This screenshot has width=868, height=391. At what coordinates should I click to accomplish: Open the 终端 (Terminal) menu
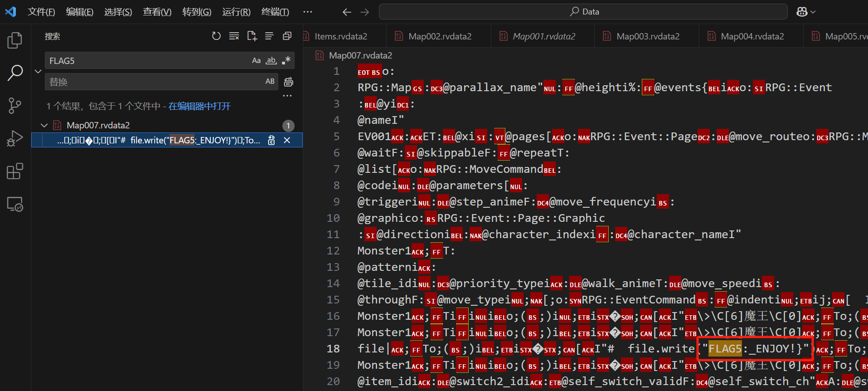pos(275,12)
